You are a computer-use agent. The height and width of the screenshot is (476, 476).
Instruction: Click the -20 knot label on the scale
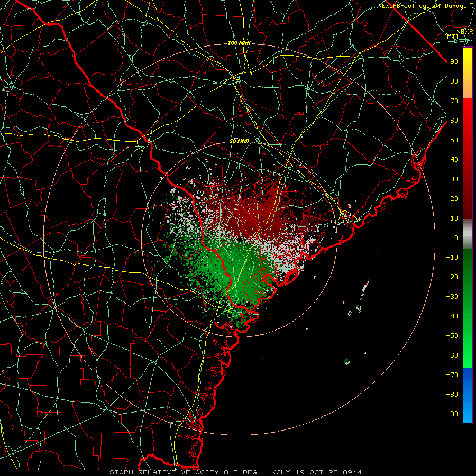coord(452,277)
